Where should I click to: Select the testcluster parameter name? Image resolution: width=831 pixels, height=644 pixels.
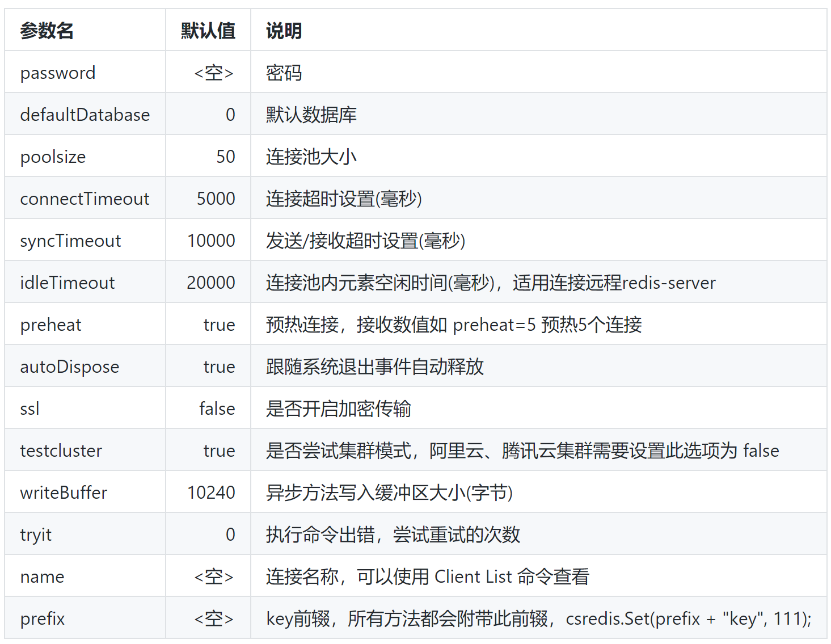61,450
